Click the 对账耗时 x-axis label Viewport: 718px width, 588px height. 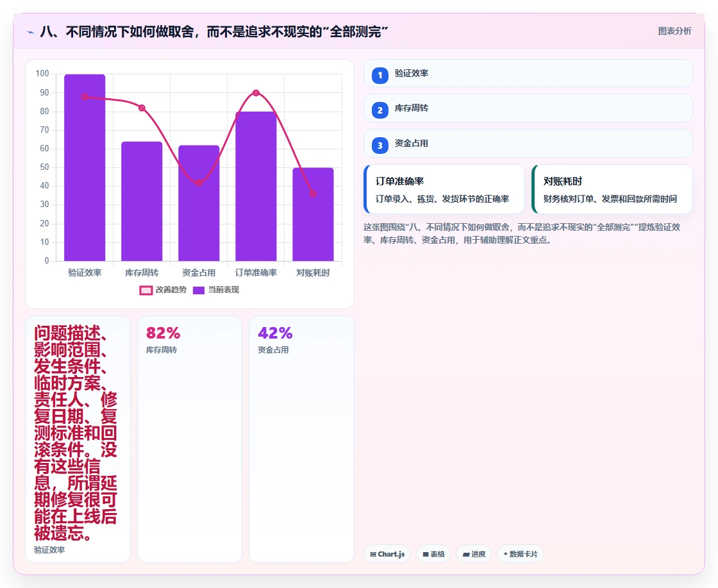pos(313,273)
